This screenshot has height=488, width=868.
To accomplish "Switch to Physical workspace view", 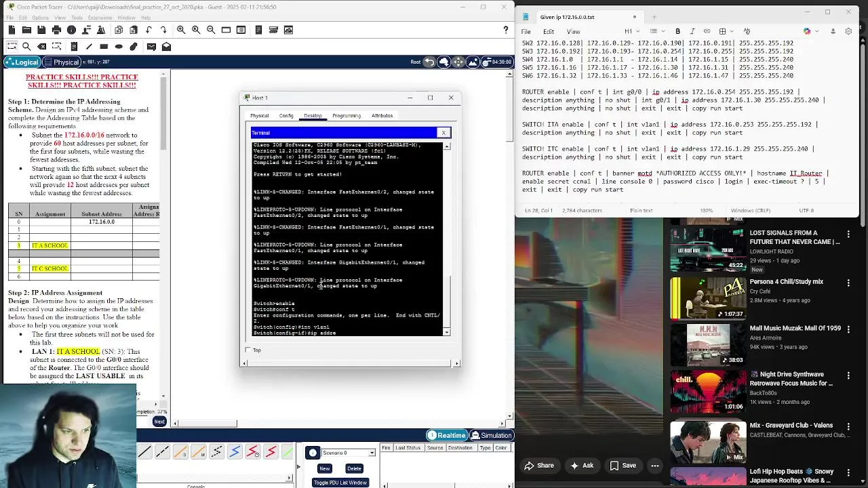I will (61, 62).
